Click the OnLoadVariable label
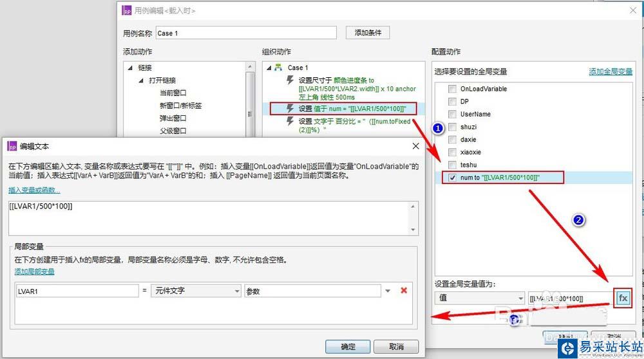The height and width of the screenshot is (359, 644). (x=484, y=89)
